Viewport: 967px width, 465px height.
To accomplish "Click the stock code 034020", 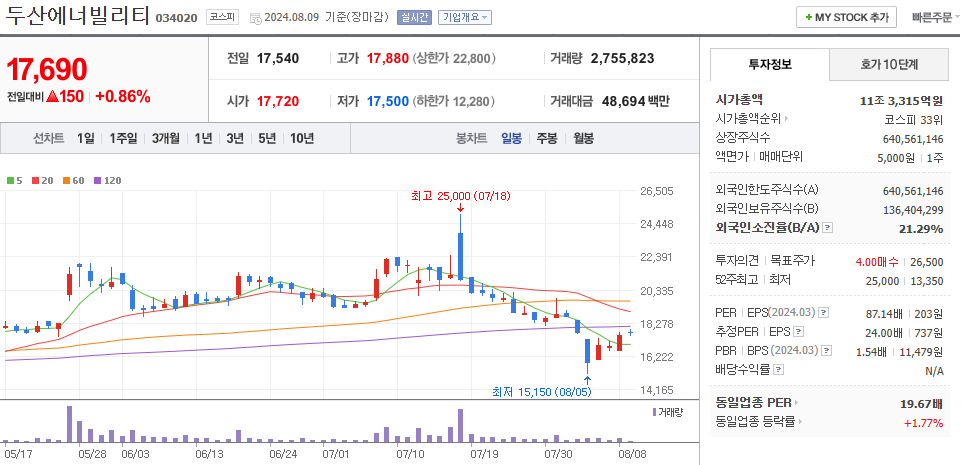I will coord(176,18).
